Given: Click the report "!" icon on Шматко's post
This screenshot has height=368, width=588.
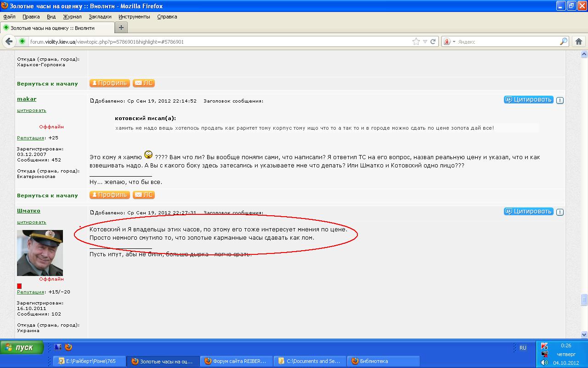Looking at the screenshot, I should [x=560, y=212].
